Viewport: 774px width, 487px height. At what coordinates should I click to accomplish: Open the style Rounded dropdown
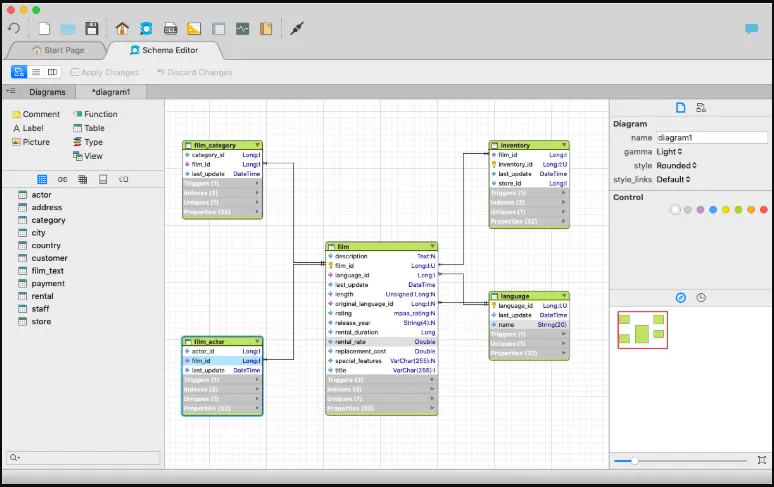point(676,165)
